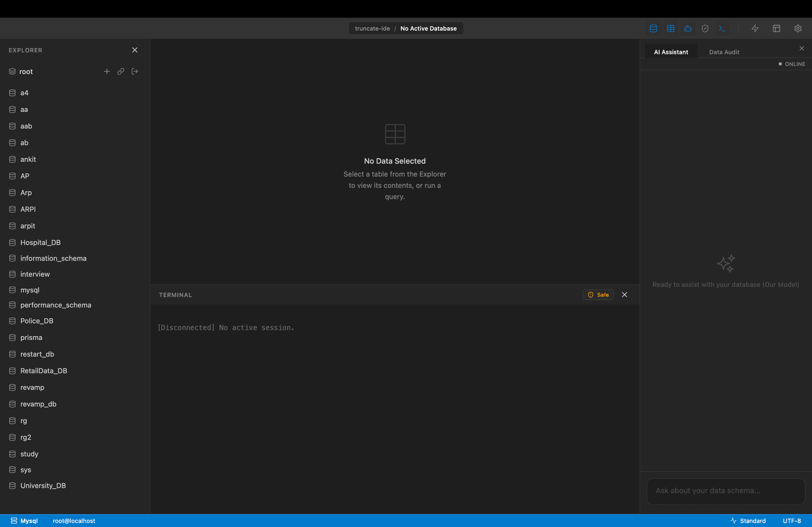Open the rg database
Viewport: 812px width, 527px height.
[x=75, y=420]
